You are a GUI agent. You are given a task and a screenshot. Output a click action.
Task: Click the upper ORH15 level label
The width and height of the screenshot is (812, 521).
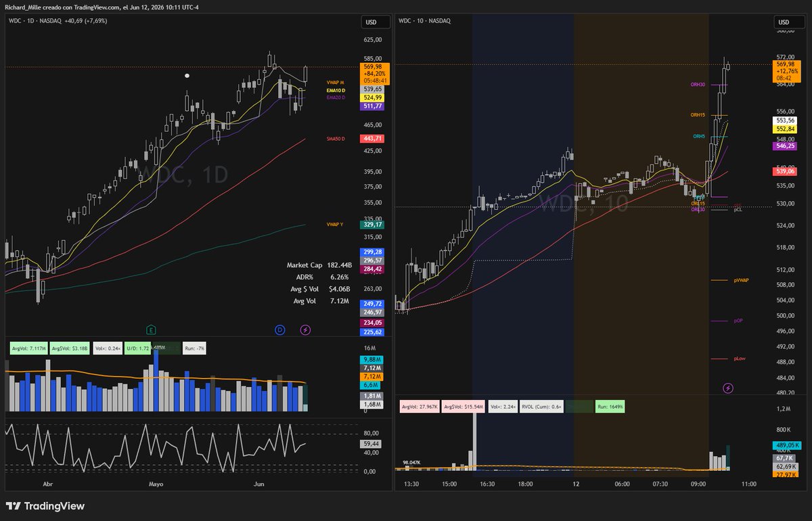[x=698, y=115]
